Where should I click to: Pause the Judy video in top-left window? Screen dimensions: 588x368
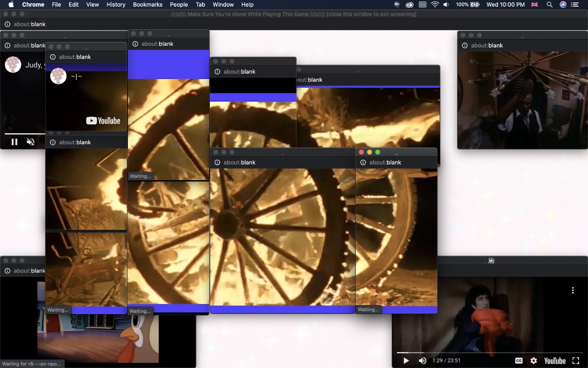point(14,142)
